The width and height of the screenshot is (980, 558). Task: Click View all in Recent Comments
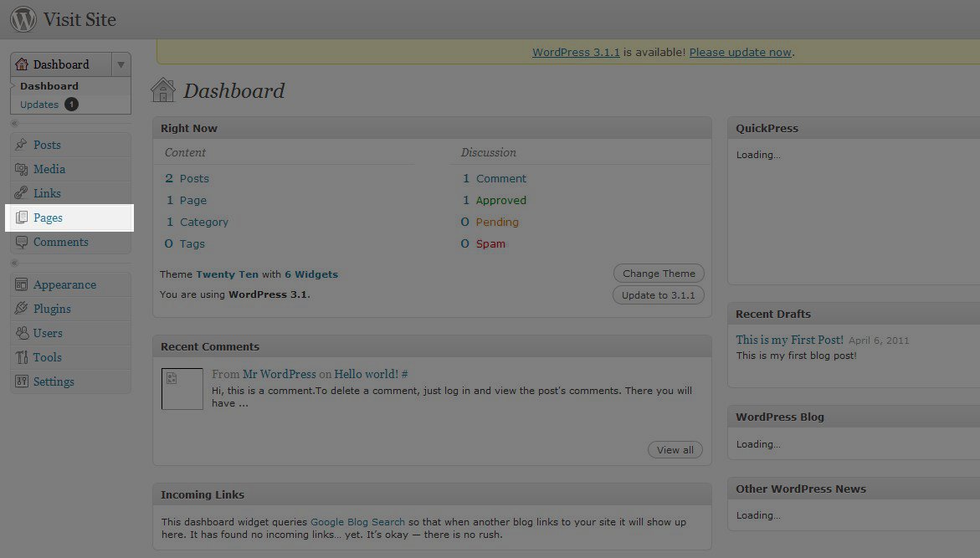coord(675,450)
